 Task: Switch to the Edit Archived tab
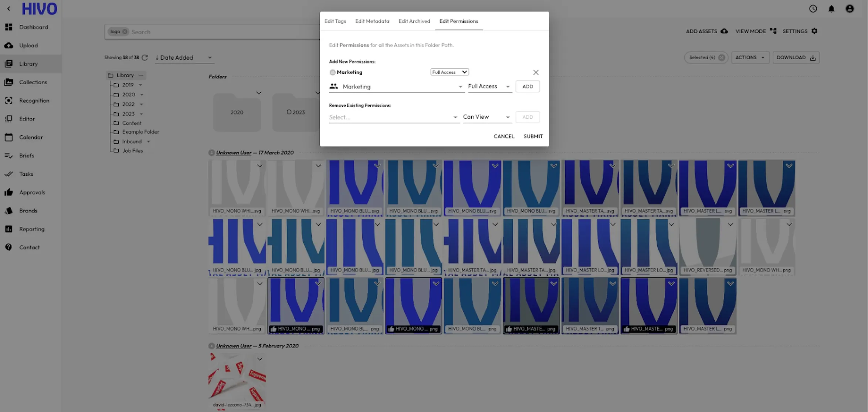(x=414, y=21)
